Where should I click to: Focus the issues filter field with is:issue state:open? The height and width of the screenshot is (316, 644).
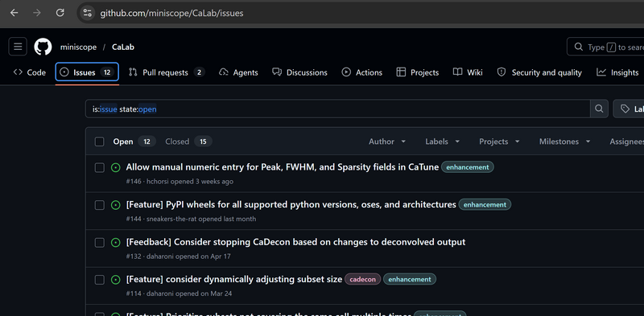pyautogui.click(x=337, y=109)
